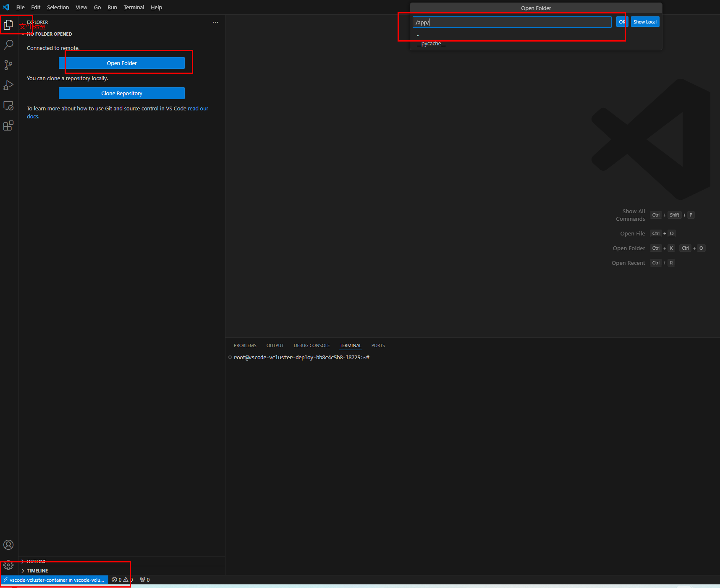Click the Accounts icon
The width and height of the screenshot is (720, 588).
pos(8,545)
